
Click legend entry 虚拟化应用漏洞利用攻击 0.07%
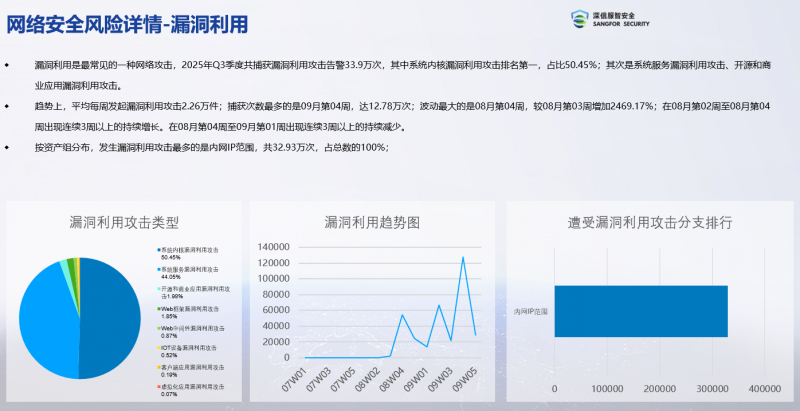[x=191, y=390]
